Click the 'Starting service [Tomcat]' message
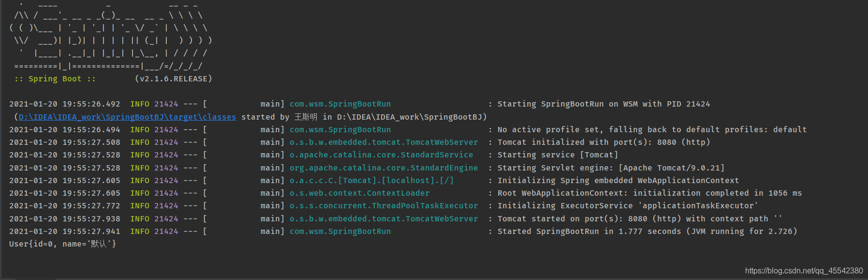Image resolution: width=868 pixels, height=280 pixels. (x=558, y=155)
